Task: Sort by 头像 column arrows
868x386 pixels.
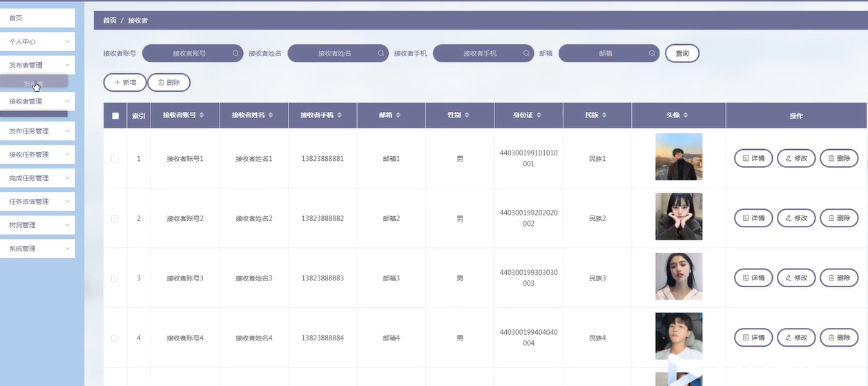Action: click(x=686, y=115)
